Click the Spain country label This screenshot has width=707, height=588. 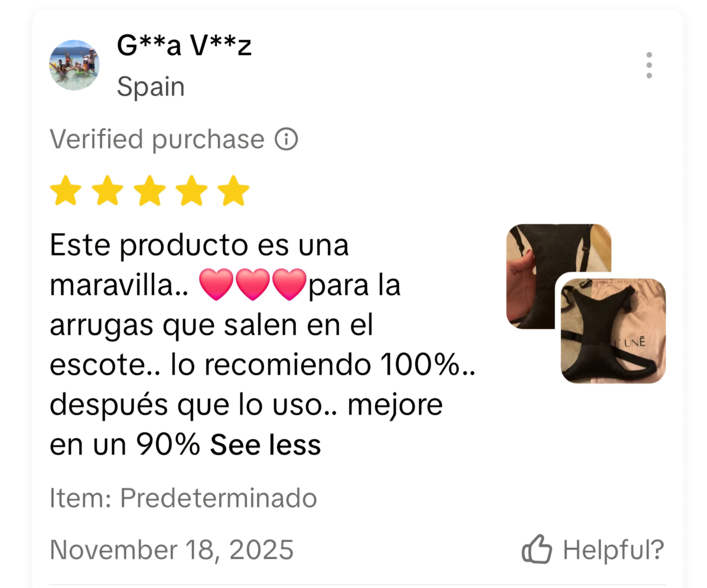coord(151,87)
